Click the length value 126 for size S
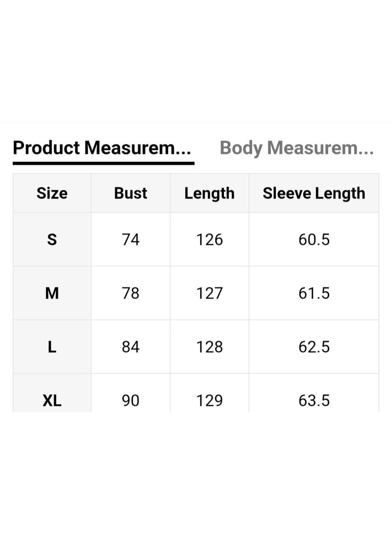Image resolution: width=392 pixels, height=534 pixels. 209,240
